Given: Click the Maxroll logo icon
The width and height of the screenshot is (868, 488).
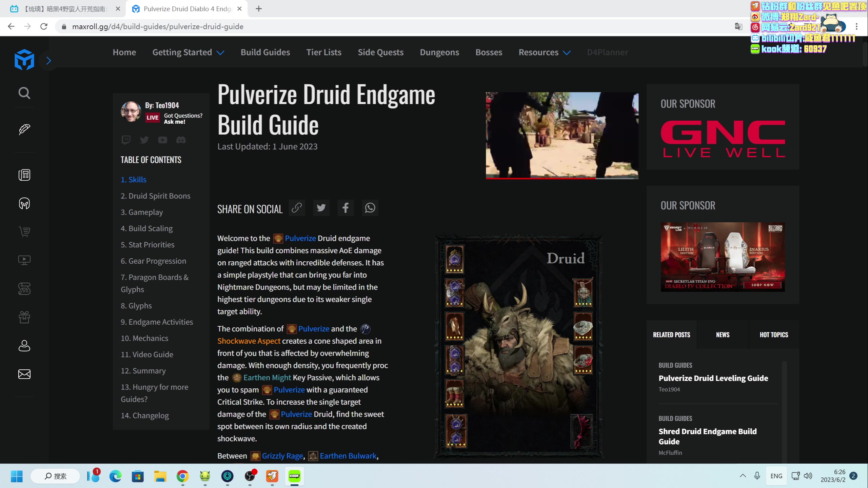Looking at the screenshot, I should pyautogui.click(x=24, y=60).
